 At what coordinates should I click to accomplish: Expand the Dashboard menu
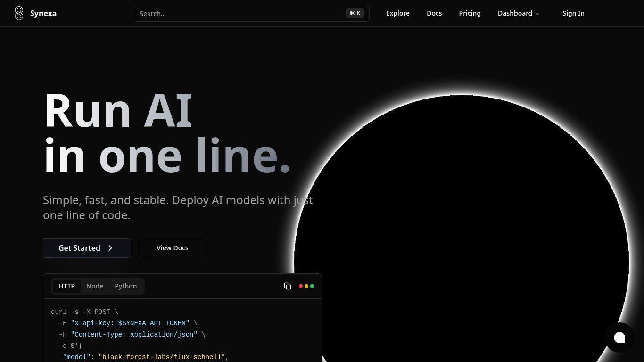[x=515, y=13]
